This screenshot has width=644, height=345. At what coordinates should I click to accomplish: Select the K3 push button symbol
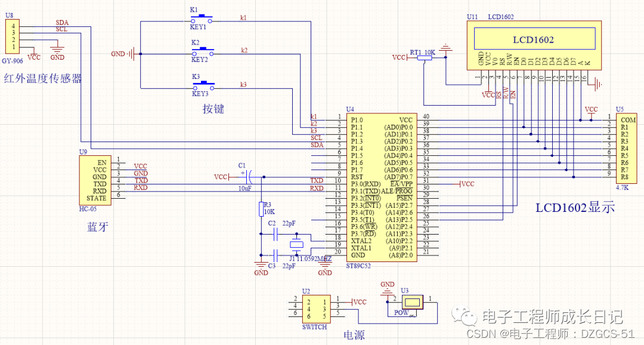pyautogui.click(x=204, y=86)
